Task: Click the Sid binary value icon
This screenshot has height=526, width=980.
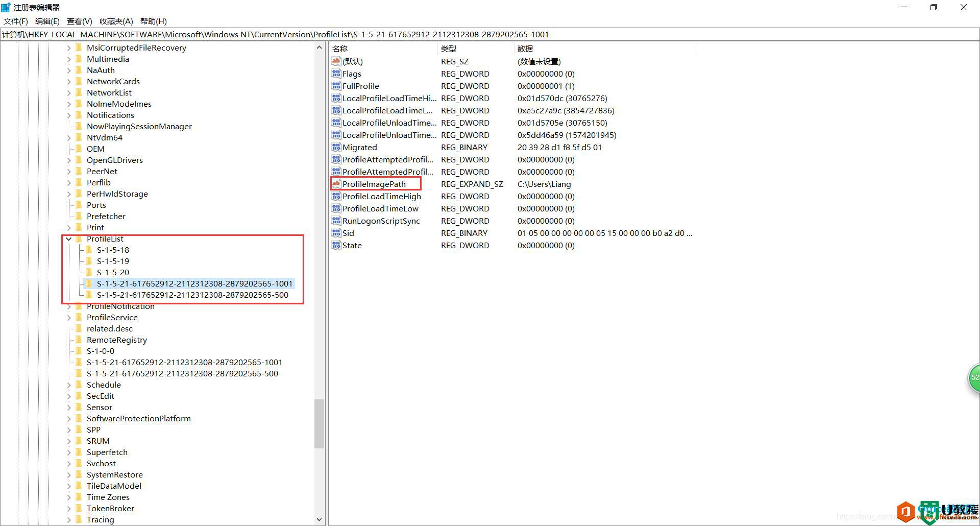Action: point(336,233)
